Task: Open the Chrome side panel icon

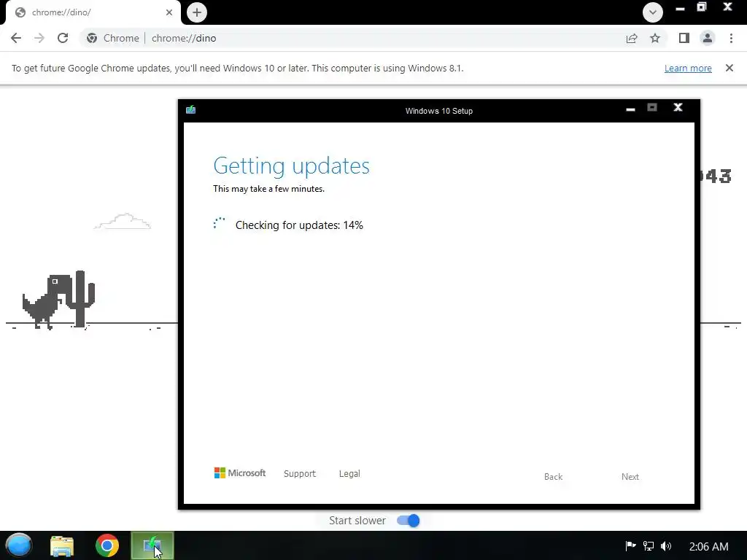Action: click(x=684, y=38)
